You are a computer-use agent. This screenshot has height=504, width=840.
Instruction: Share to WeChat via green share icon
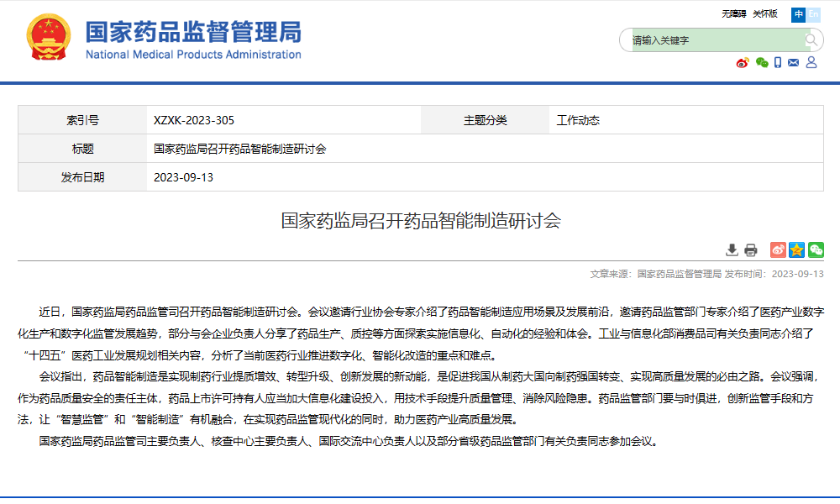coord(816,249)
